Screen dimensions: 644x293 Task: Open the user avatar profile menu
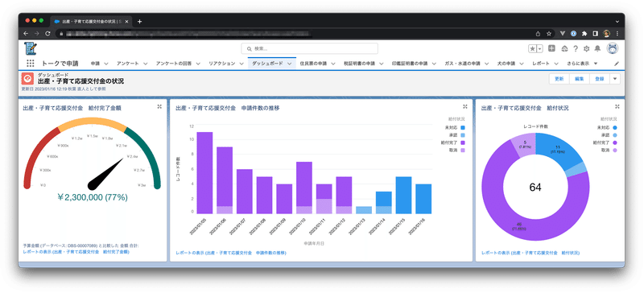click(x=613, y=48)
